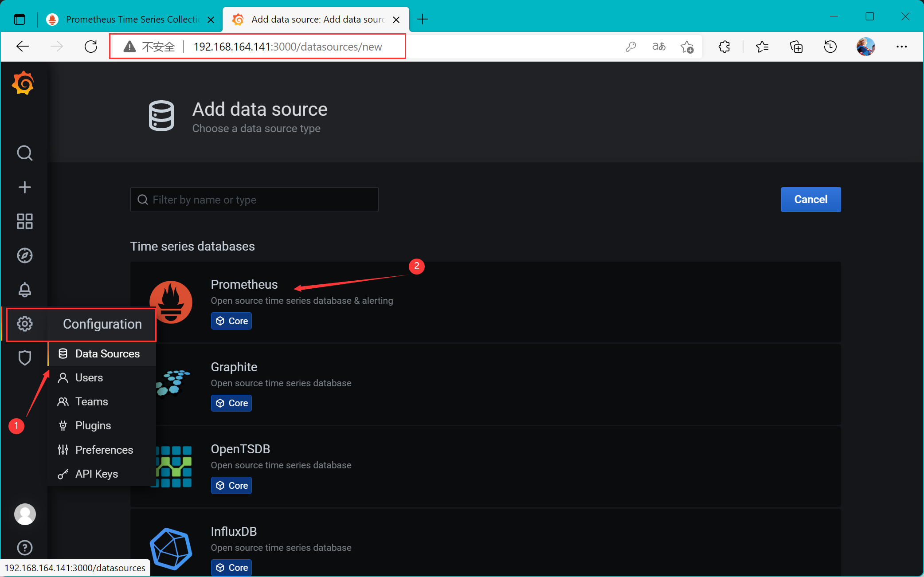This screenshot has height=577, width=924.
Task: Click 'Open source time series database & alerting' text
Action: (302, 301)
